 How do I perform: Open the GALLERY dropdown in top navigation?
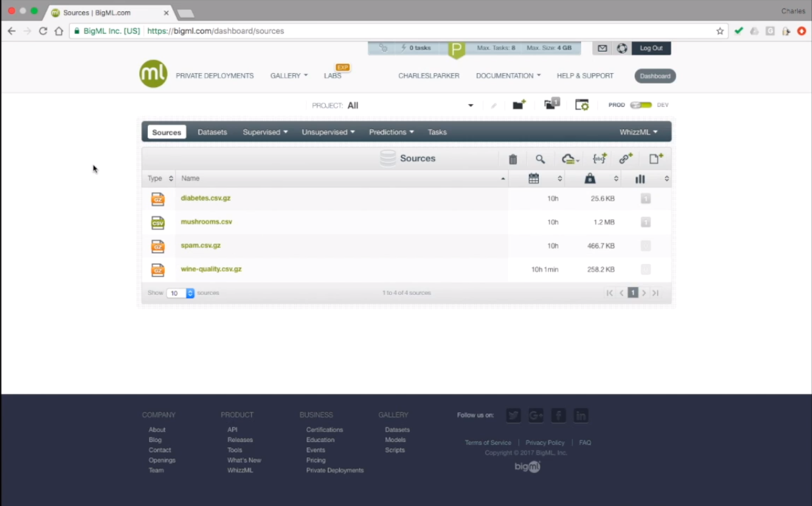pos(289,76)
